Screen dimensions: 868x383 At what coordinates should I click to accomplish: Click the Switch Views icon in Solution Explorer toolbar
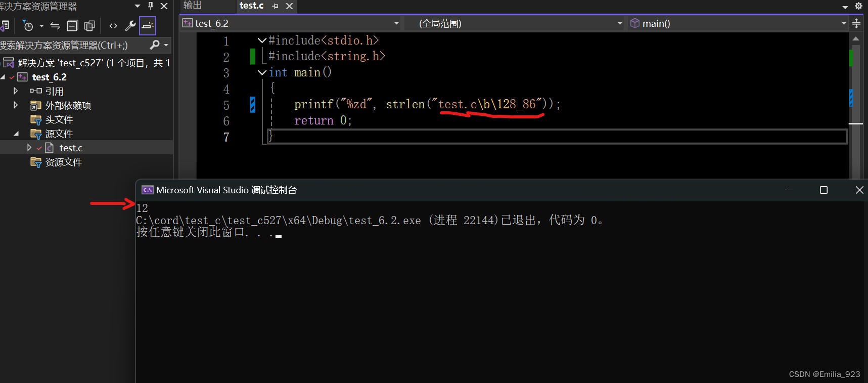pos(4,26)
